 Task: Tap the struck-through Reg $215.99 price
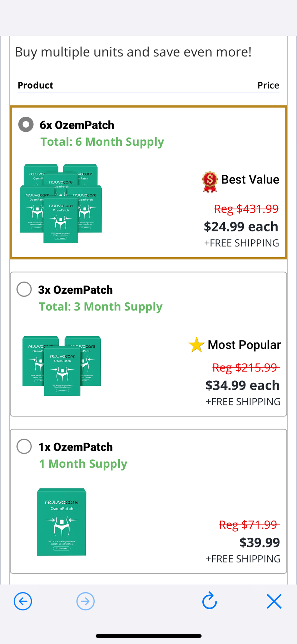click(x=246, y=367)
